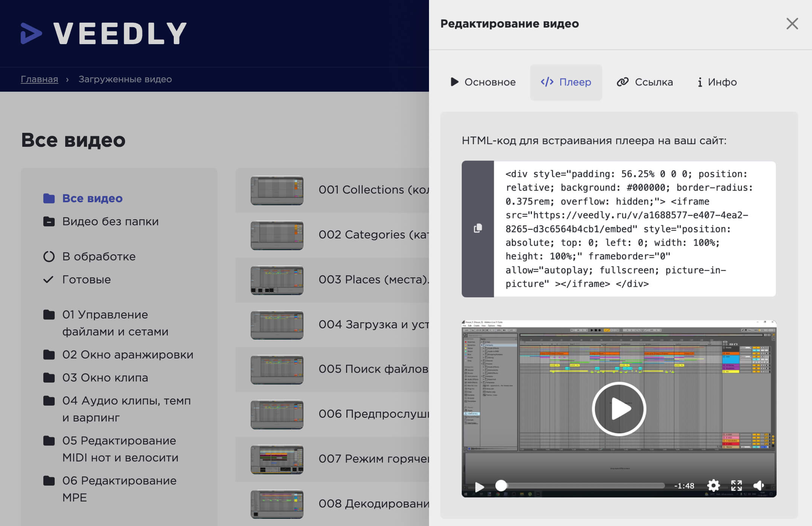This screenshot has width=812, height=526.
Task: Mute the video player volume
Action: coord(758,485)
